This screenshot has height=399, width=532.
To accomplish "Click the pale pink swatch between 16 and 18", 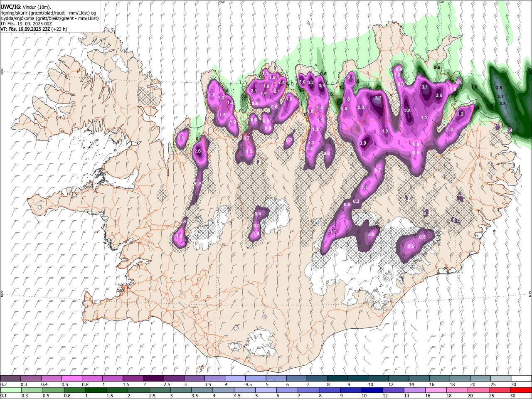I will point(436,390).
